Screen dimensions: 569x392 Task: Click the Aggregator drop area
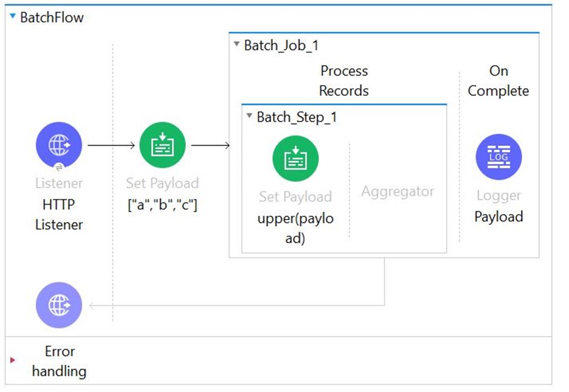398,191
